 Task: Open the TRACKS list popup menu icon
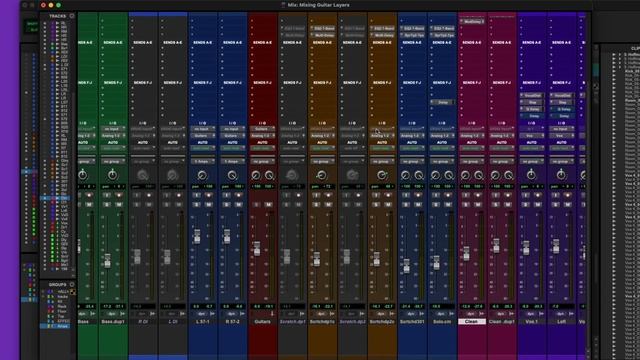coord(72,16)
